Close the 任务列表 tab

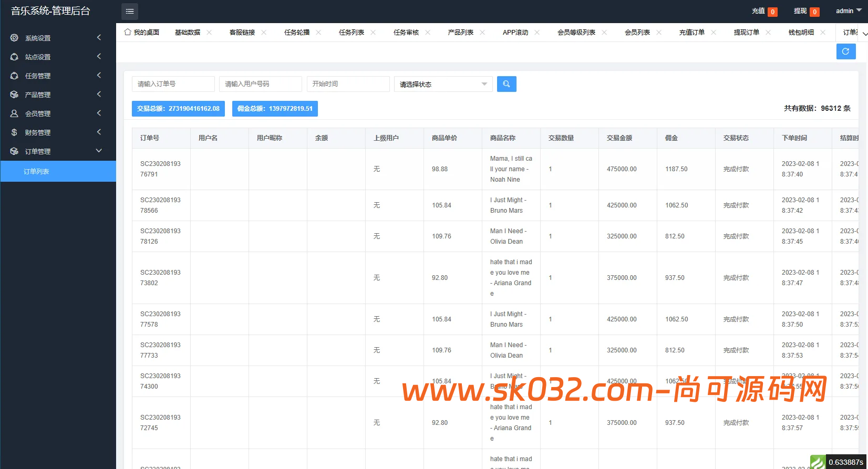click(373, 33)
